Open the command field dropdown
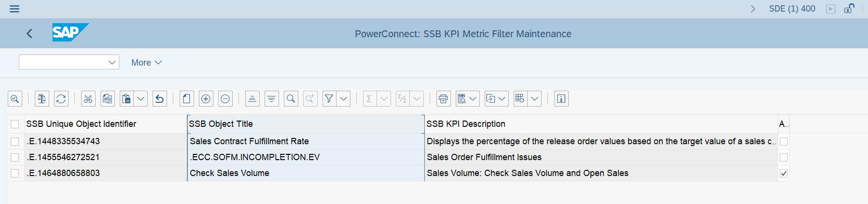The width and height of the screenshot is (868, 204). tap(112, 62)
